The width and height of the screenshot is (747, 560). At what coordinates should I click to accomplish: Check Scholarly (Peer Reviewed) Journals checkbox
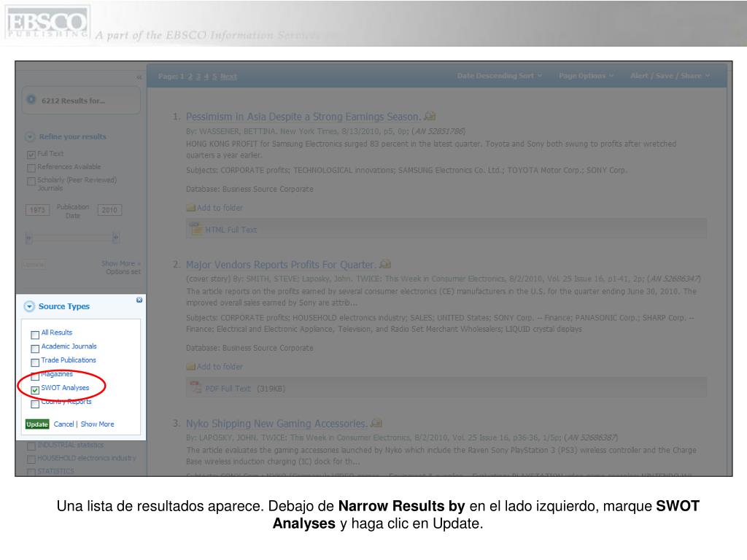coord(31,181)
